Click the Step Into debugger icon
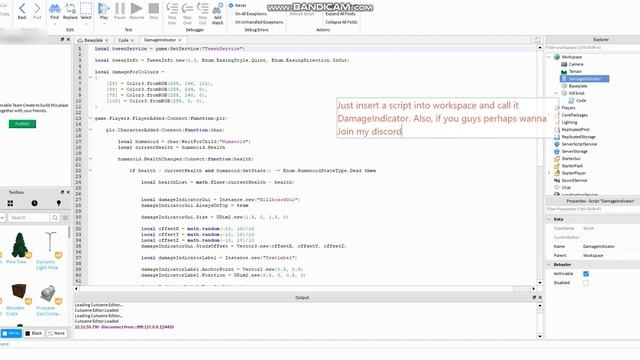 click(x=172, y=13)
